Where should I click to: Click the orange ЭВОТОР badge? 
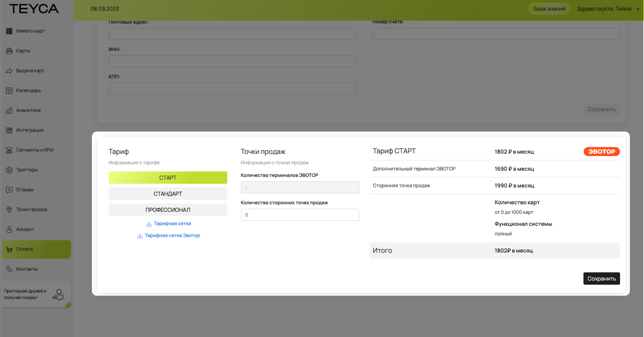[602, 152]
